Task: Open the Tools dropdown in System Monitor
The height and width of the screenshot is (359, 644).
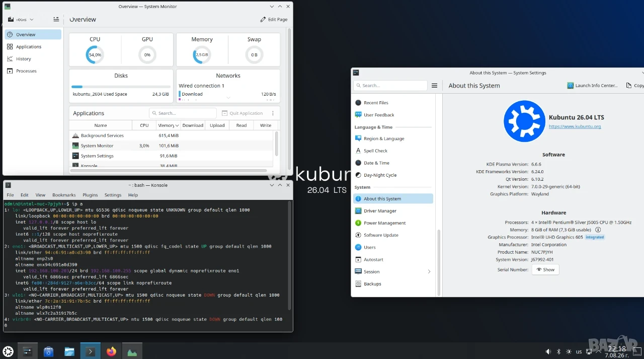Action: tap(21, 19)
